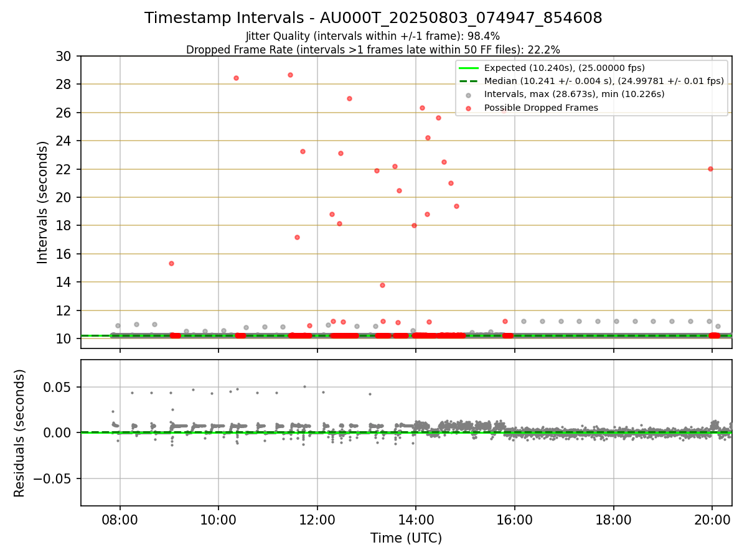Click the plot title 'Timestamp Intervals - AU000T_20250803_074947_854608'

373,18
